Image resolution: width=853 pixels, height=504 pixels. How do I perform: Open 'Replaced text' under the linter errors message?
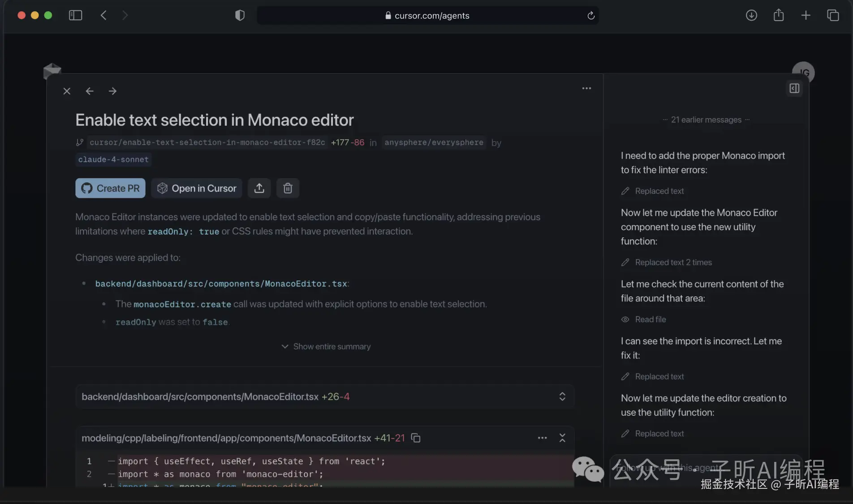click(653, 191)
